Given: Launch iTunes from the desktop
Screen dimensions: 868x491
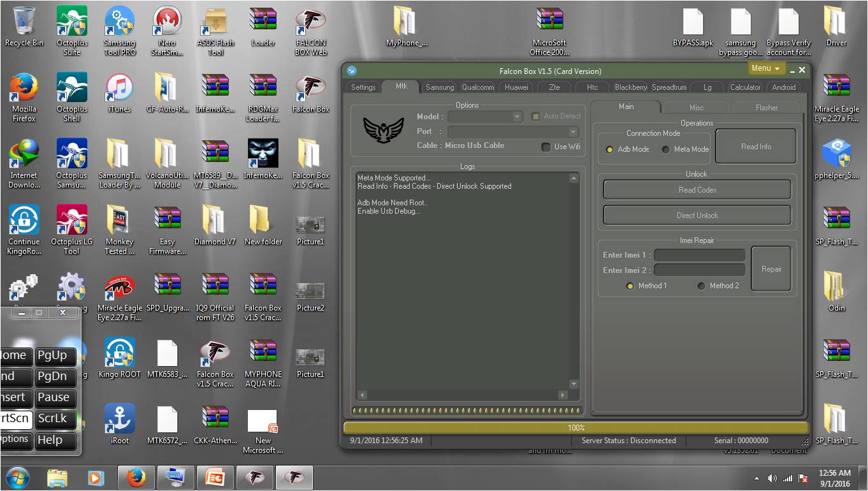Looking at the screenshot, I should pyautogui.click(x=119, y=92).
